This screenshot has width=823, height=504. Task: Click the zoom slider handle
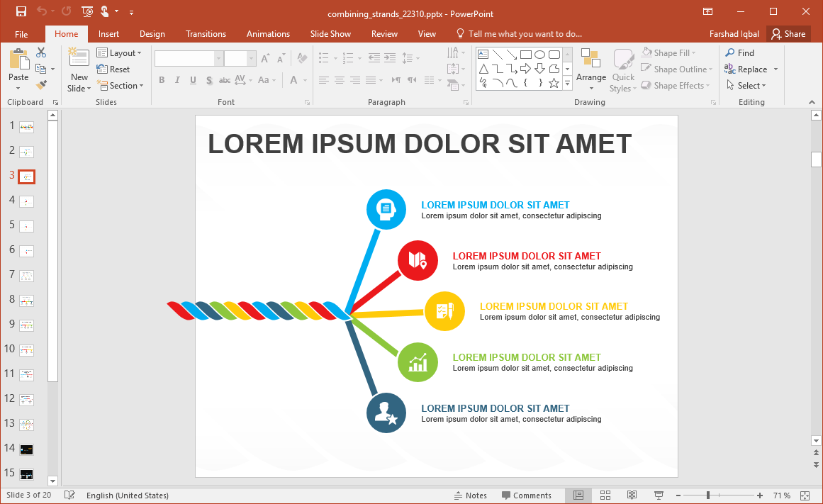click(x=707, y=495)
